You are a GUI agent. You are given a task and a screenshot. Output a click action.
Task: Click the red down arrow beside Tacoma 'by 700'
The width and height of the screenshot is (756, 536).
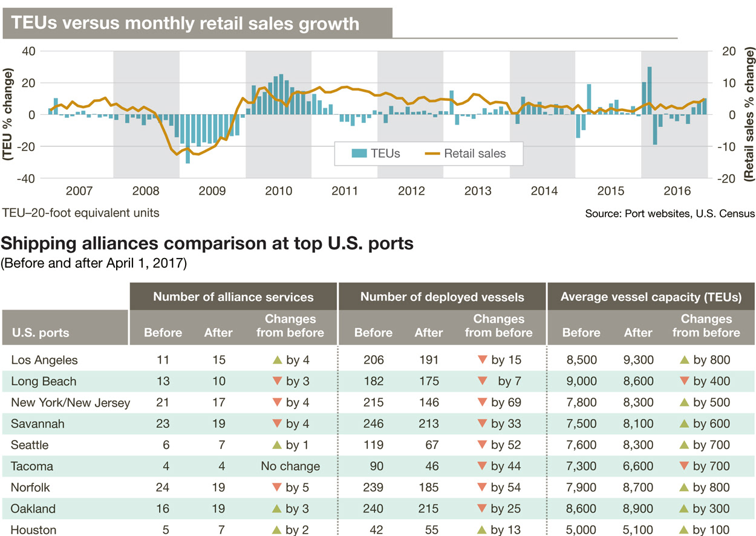684,467
